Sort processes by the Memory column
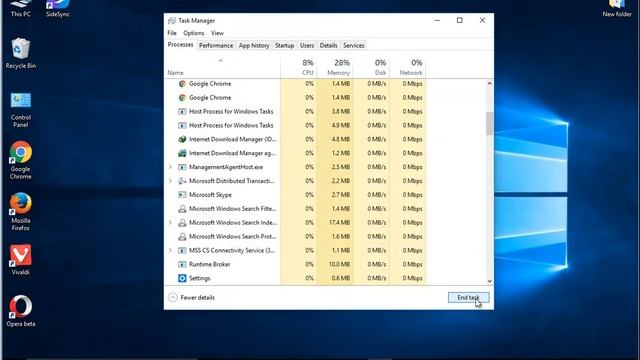640x360 pixels. (335, 67)
